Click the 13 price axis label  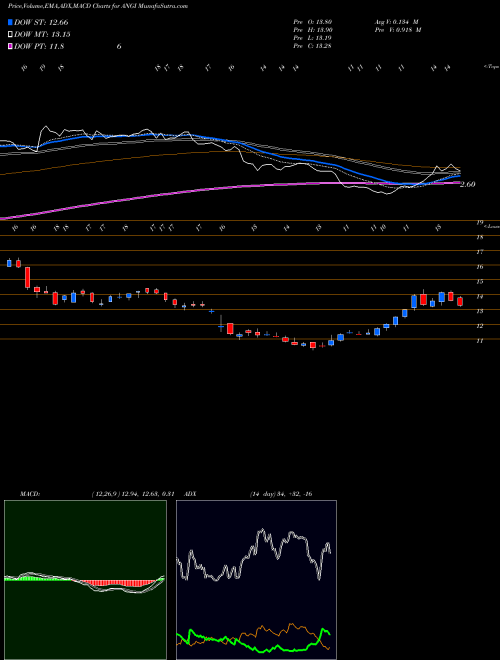point(479,311)
